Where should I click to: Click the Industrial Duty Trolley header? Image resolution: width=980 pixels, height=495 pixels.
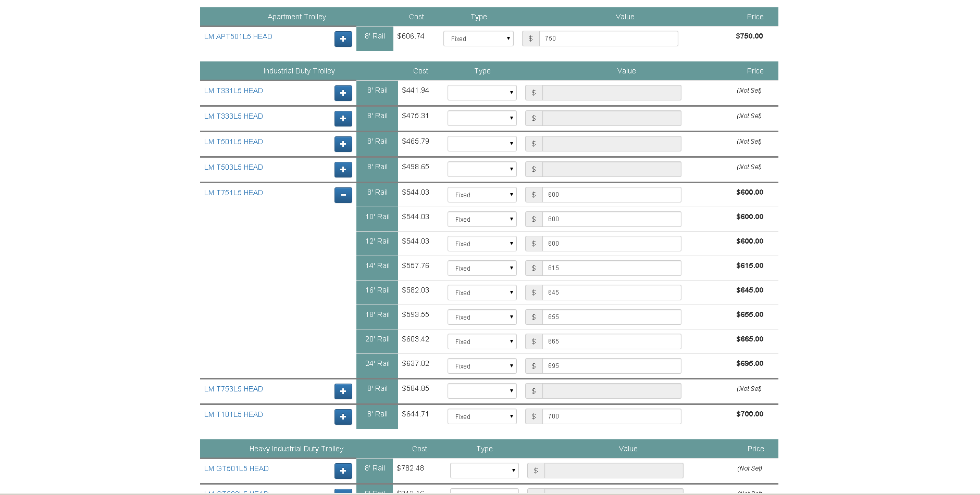299,71
